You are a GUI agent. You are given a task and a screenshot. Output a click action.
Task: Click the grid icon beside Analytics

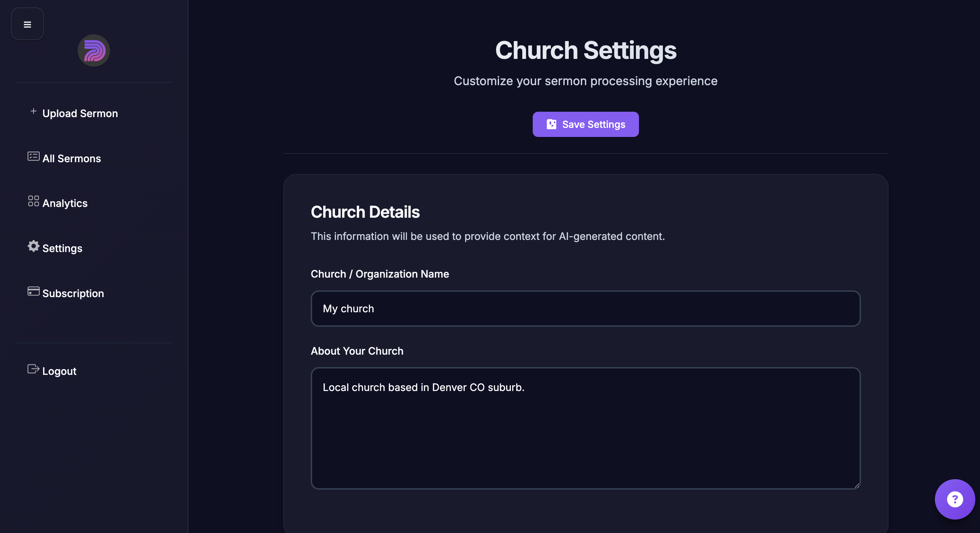34,201
